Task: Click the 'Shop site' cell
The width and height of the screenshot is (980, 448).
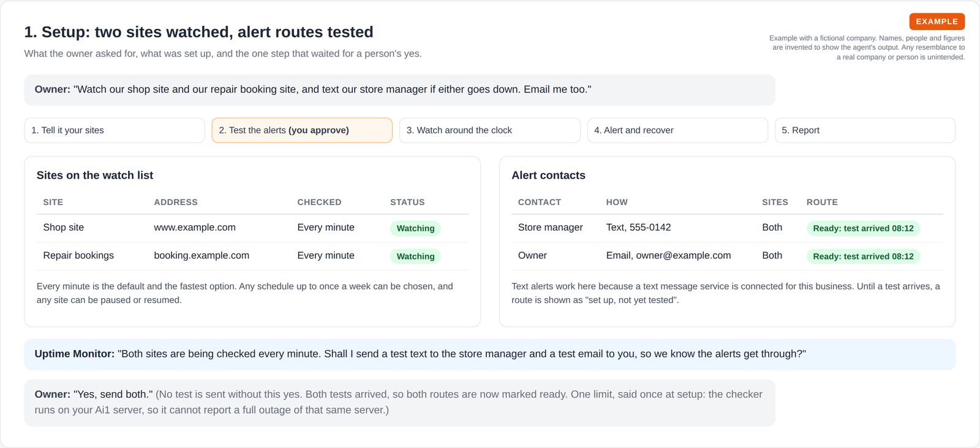Action: click(x=64, y=228)
